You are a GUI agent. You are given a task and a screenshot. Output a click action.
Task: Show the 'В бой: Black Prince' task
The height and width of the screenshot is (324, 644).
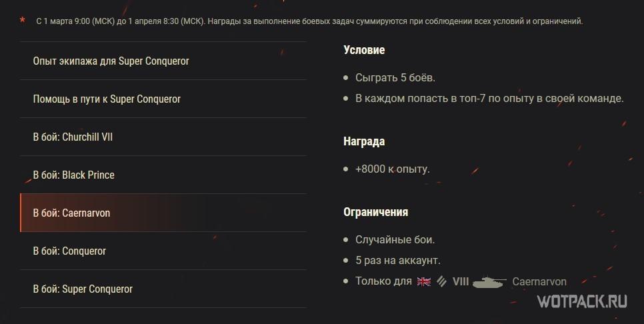coord(73,175)
